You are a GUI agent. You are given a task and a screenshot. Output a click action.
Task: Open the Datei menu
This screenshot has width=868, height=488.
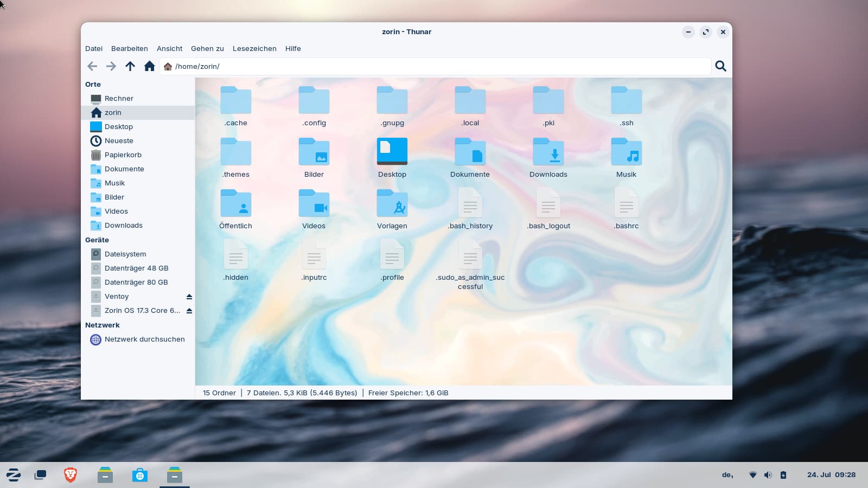point(94,48)
